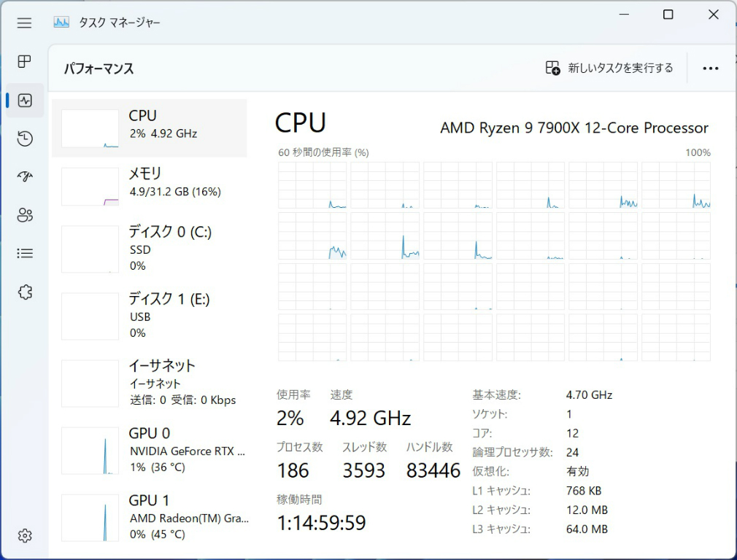Viewport: 737px width, 560px height.
Task: Expand the three-dot more options menu
Action: pos(710,68)
